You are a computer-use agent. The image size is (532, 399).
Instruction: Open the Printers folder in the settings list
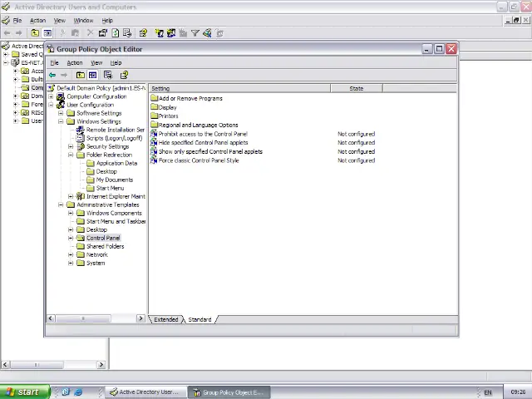pyautogui.click(x=168, y=116)
